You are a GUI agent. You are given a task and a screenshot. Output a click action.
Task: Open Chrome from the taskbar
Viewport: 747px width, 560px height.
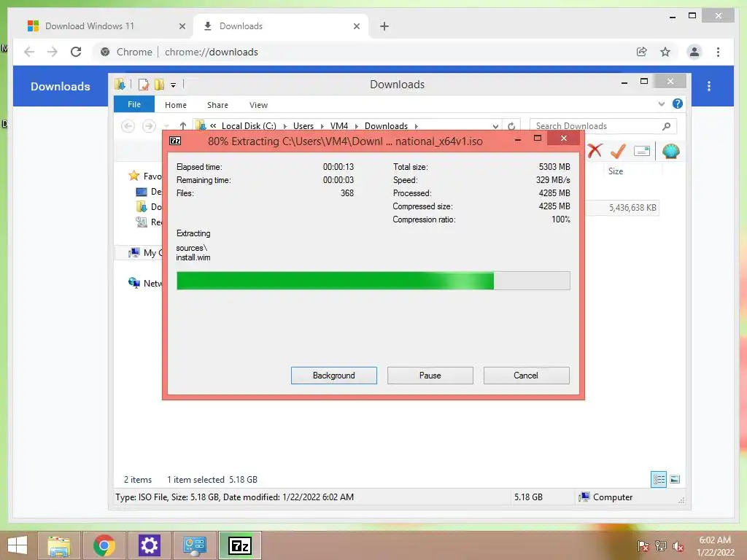point(104,545)
